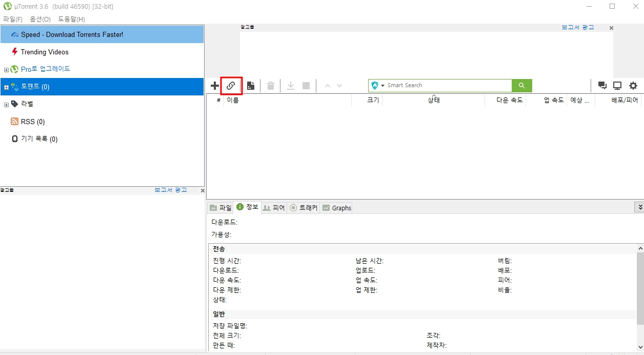Click the lightning bolt Trending Videos icon
644x355 pixels.
point(15,52)
